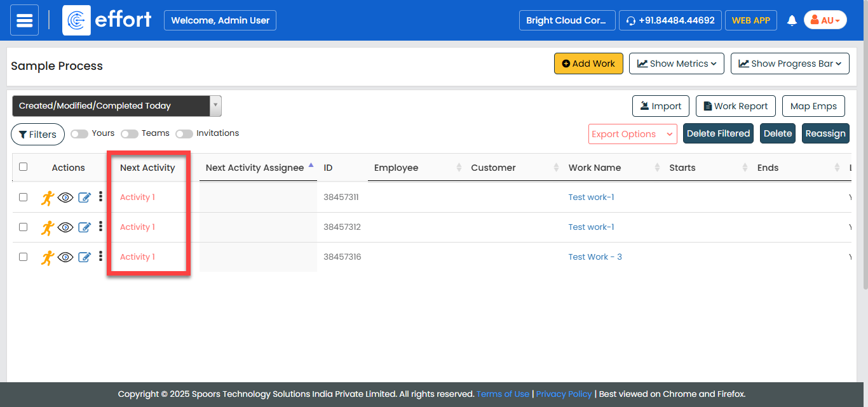Check the box for row 38457312

tap(24, 227)
